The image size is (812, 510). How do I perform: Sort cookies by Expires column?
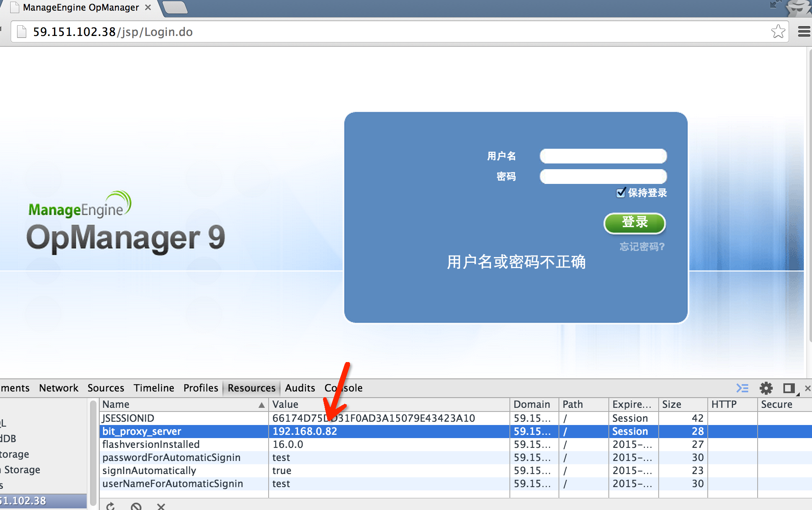(633, 404)
